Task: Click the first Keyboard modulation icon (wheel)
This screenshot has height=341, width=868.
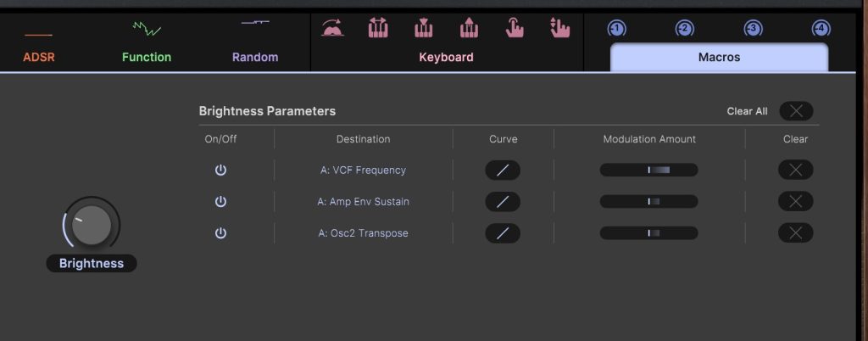Action: pos(331,28)
